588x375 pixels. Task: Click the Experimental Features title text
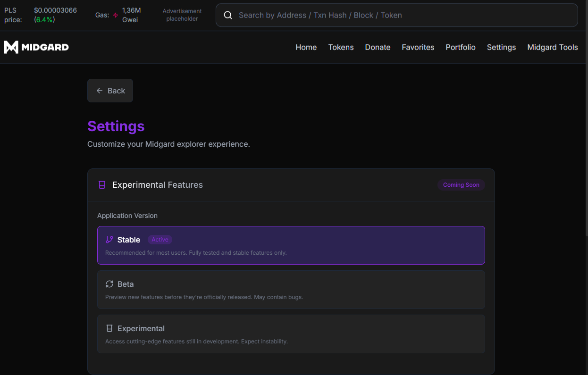coord(158,185)
